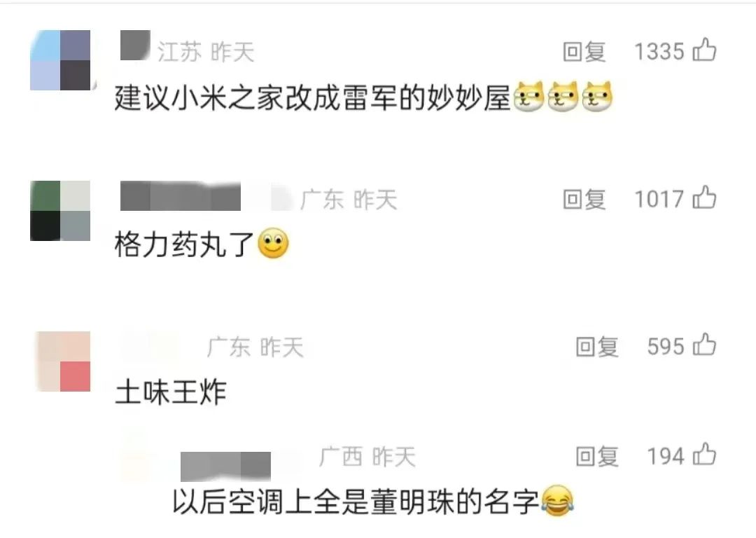Tap the laughing-crying emoji in the last reply

[x=557, y=501]
